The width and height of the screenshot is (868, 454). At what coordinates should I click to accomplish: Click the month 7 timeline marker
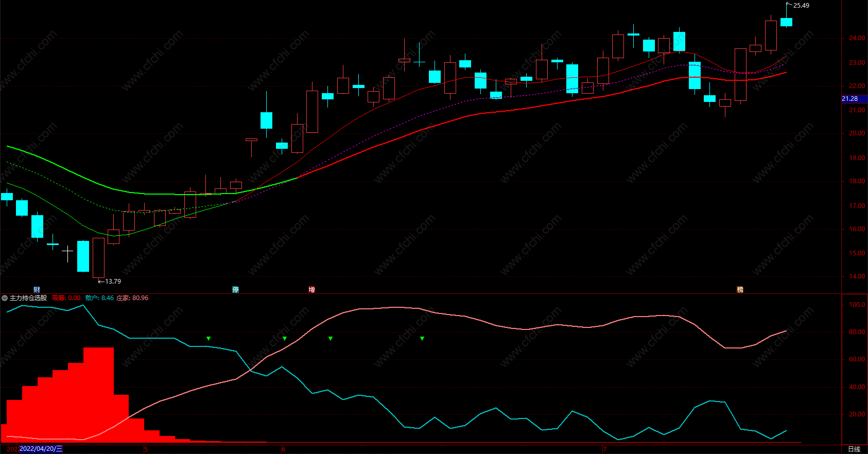coord(604,449)
